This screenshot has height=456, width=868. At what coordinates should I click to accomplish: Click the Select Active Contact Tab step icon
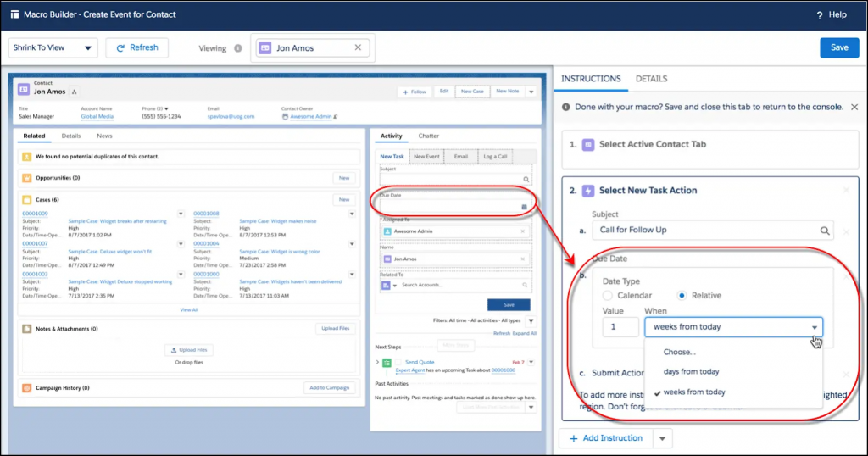pos(588,144)
